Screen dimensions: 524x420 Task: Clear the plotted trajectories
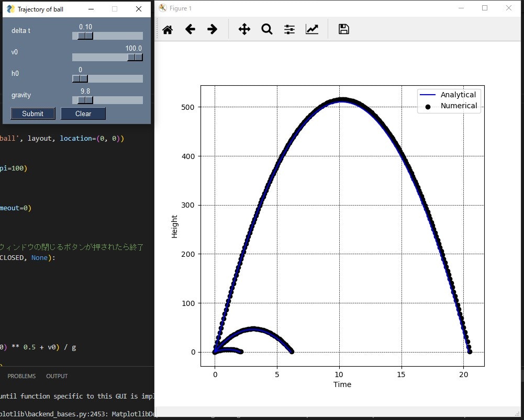tap(83, 113)
